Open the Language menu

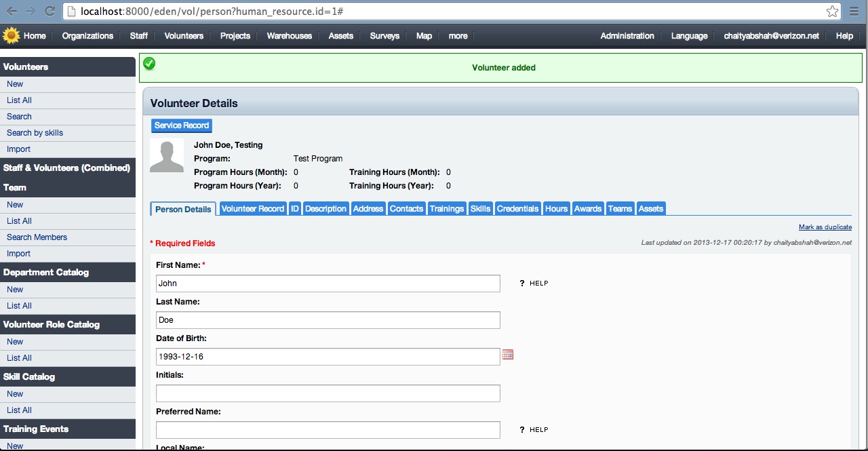pos(689,36)
